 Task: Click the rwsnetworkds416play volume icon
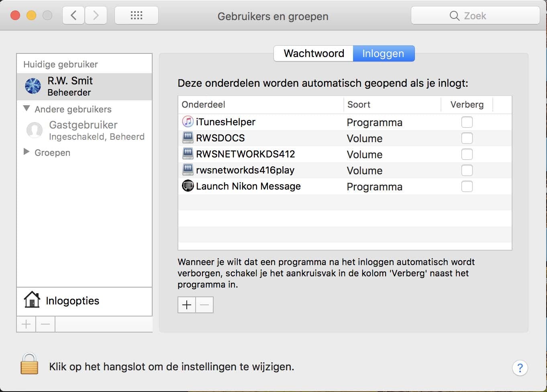click(x=188, y=169)
